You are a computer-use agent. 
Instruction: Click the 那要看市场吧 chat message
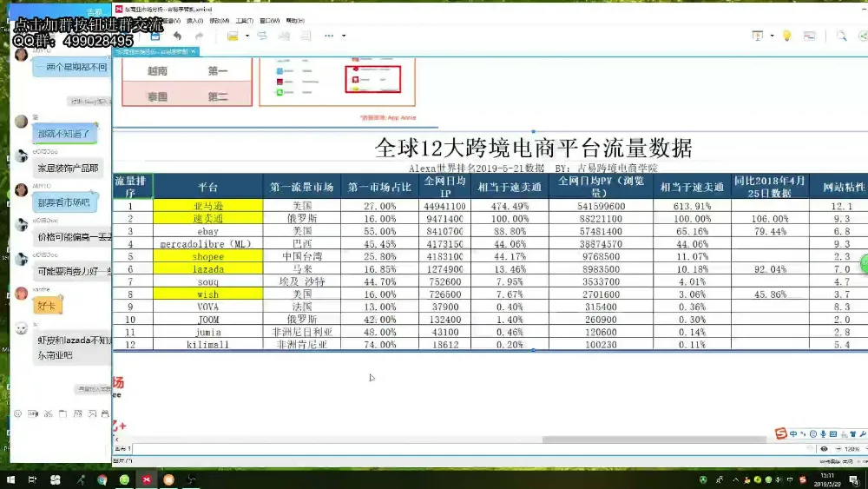pos(64,202)
